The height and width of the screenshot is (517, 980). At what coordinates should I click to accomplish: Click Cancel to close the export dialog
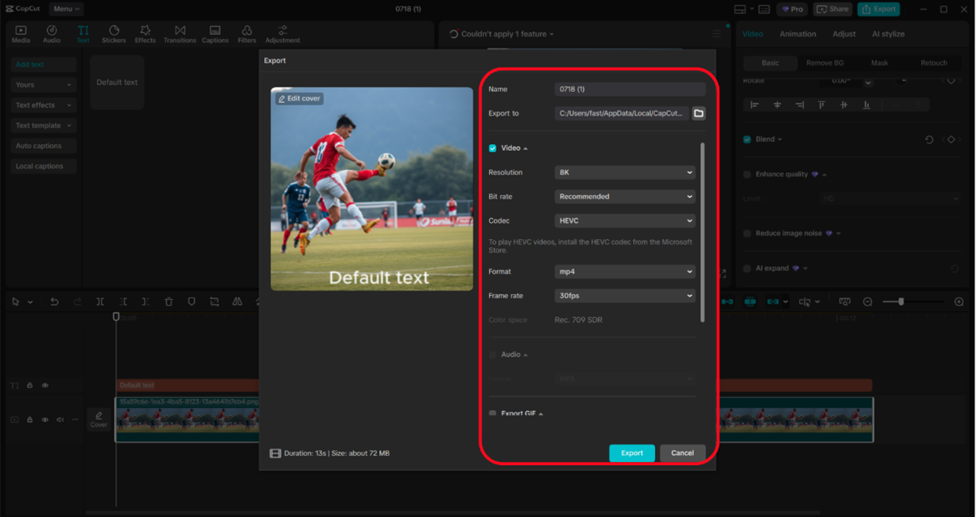click(x=682, y=453)
